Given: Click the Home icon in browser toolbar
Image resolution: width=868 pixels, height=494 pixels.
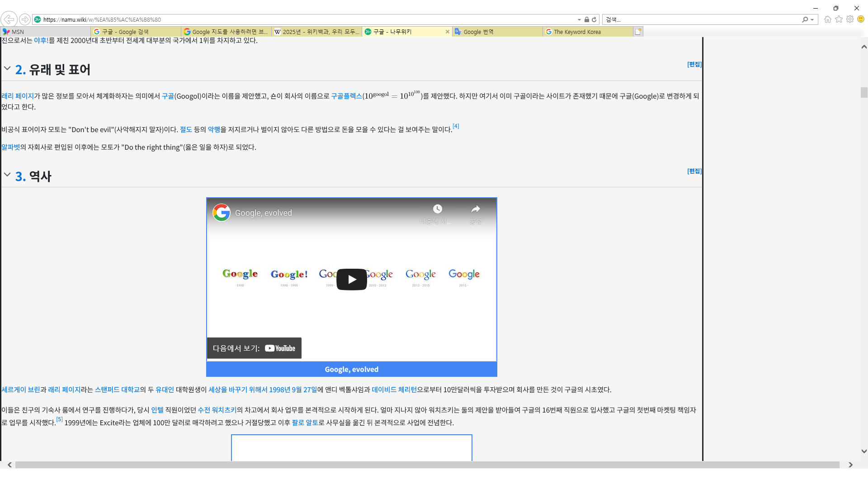Looking at the screenshot, I should click(827, 19).
